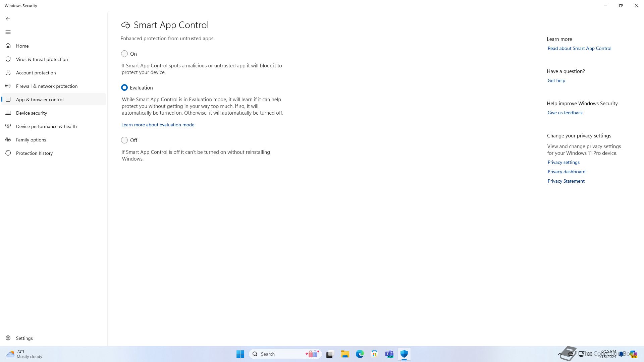The width and height of the screenshot is (644, 362).
Task: Show hidden system tray icons
Action: [x=559, y=354]
